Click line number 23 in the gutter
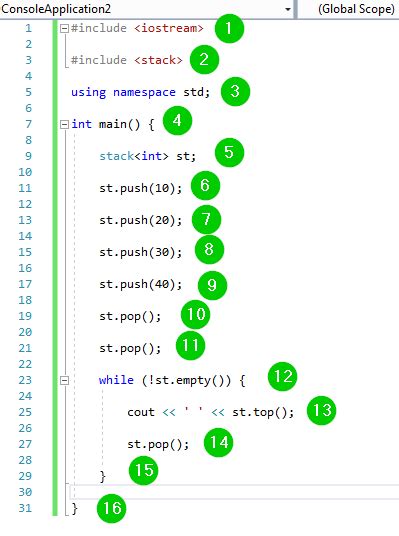399x536 pixels. point(25,380)
